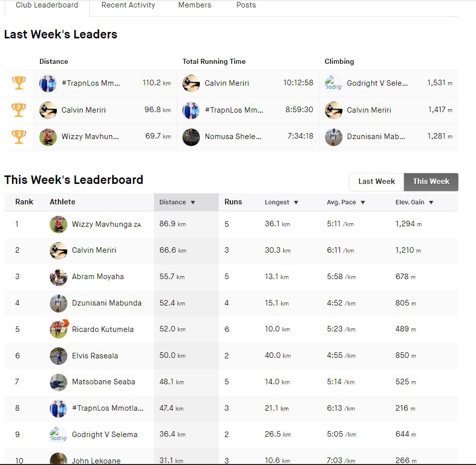Sort leaderboard by Elev. Gain
This screenshot has height=465, width=476.
point(414,202)
